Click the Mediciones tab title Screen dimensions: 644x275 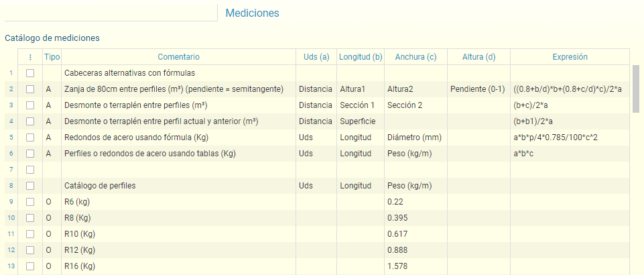pyautogui.click(x=252, y=13)
